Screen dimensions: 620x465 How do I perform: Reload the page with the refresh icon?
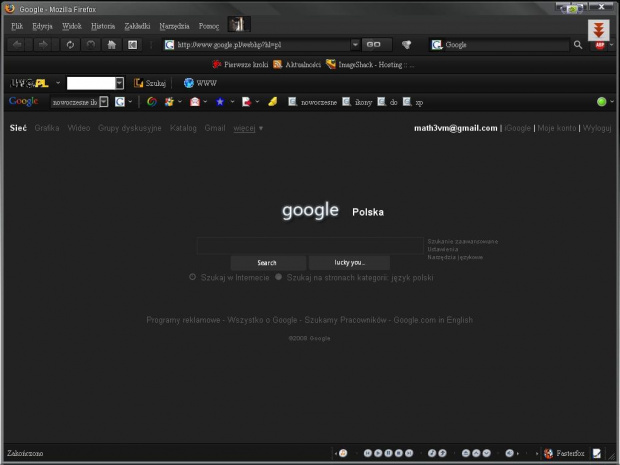point(70,45)
